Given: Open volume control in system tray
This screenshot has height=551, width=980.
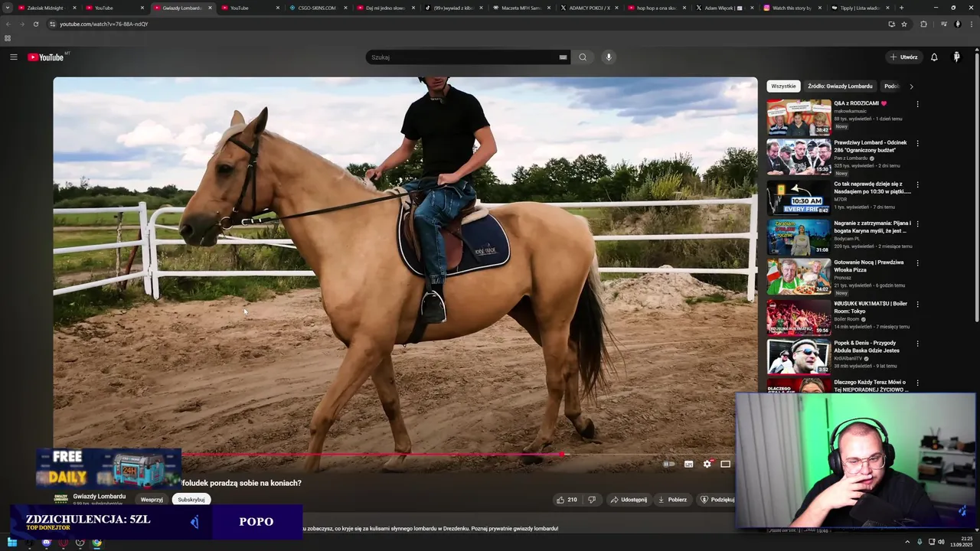Looking at the screenshot, I should click(941, 542).
